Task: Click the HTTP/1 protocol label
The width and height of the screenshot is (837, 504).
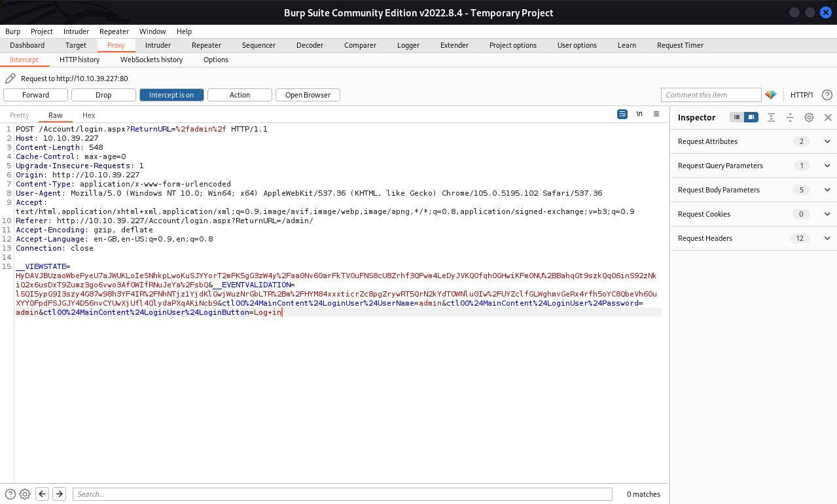Action: click(802, 95)
